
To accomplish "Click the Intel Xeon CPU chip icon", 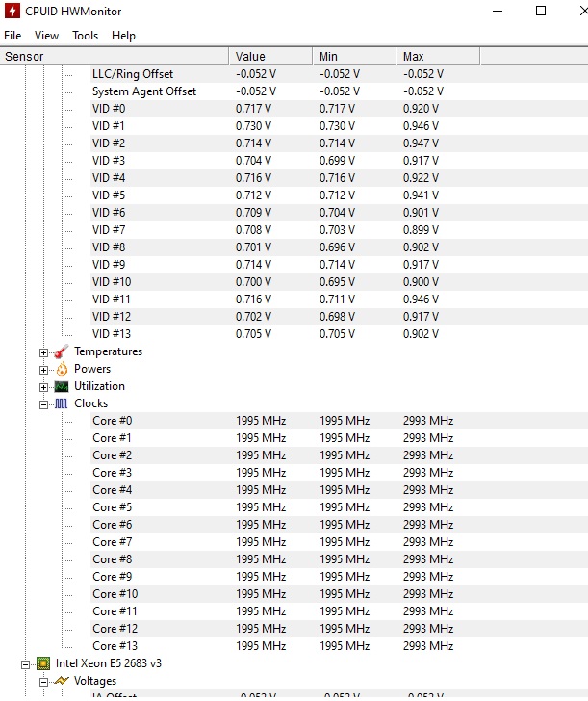I will [43, 663].
